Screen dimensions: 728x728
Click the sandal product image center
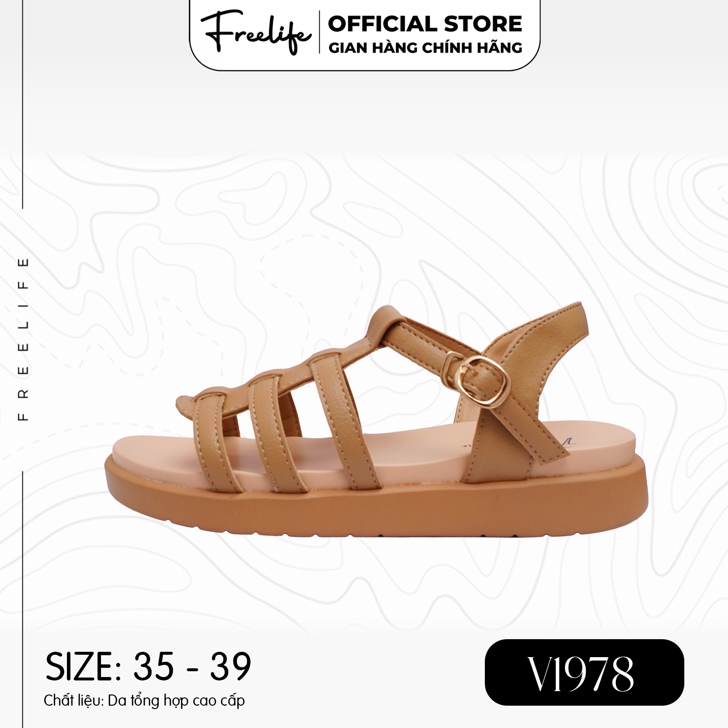pos(377,420)
